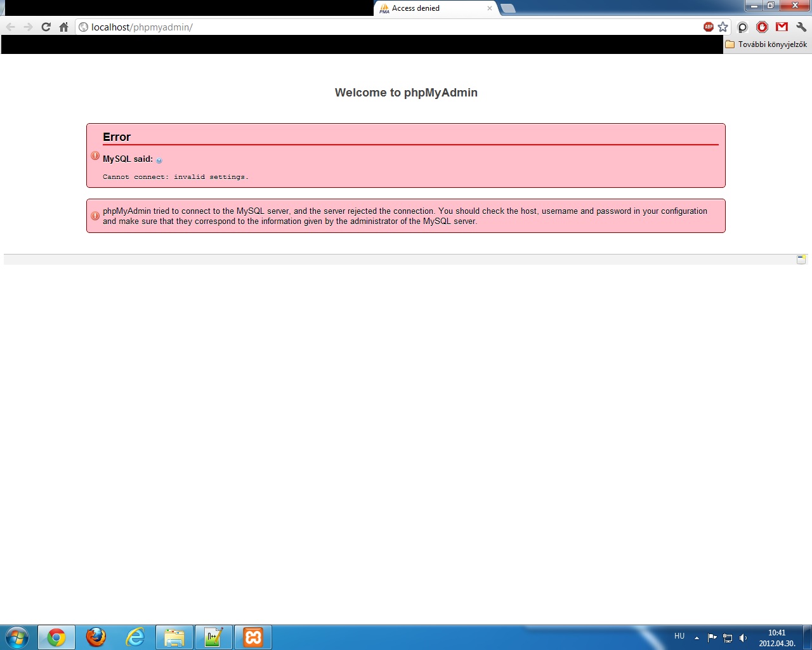Screen dimensions: 812x650
Task: Open new phpMyAdmin window icon at page bottom
Action: pos(801,260)
